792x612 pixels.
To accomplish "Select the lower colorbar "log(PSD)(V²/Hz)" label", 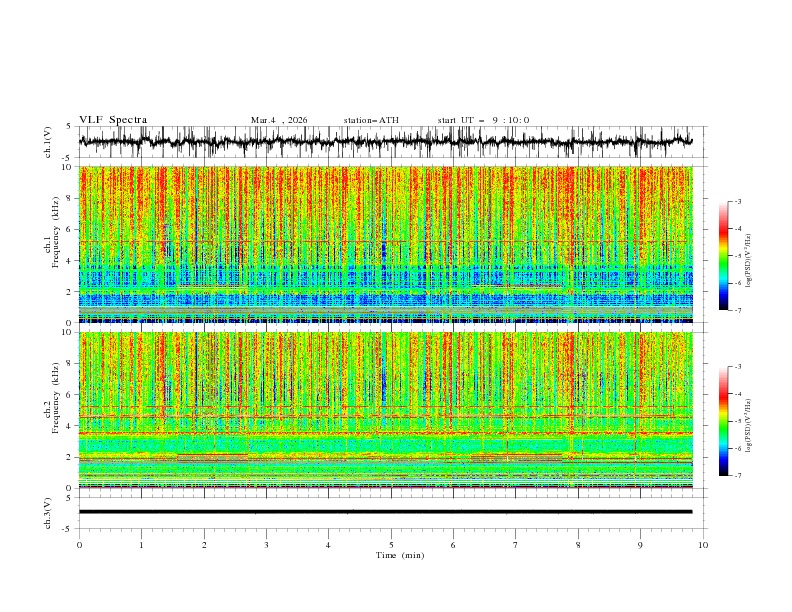I will coord(748,426).
